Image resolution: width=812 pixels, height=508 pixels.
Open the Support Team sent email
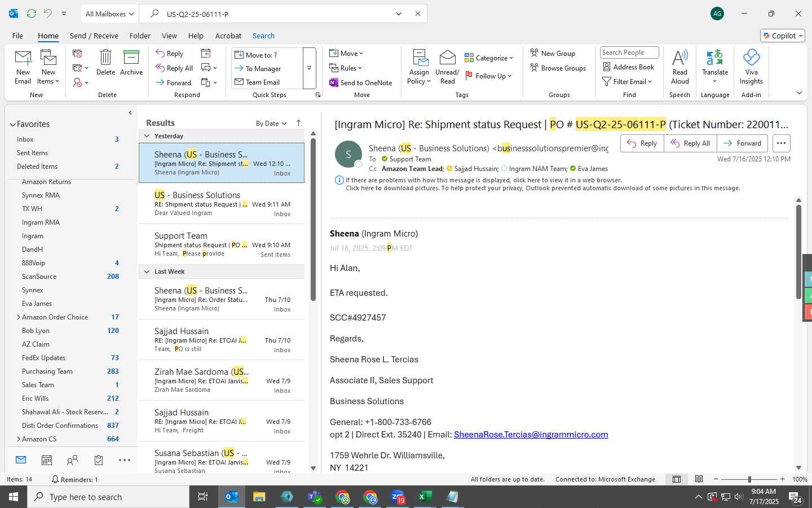pos(222,244)
